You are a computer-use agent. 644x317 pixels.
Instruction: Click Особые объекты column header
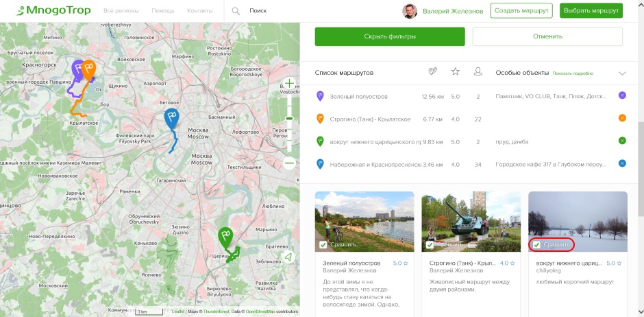click(x=522, y=73)
